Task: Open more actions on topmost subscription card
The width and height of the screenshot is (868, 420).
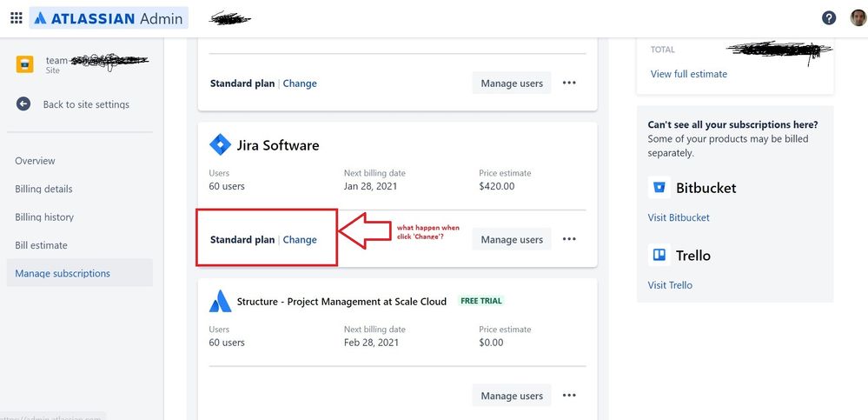Action: [x=569, y=83]
